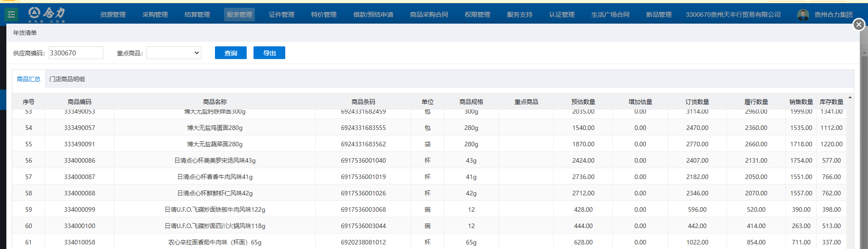Click the 贵州合力集团 user name

pyautogui.click(x=833, y=15)
